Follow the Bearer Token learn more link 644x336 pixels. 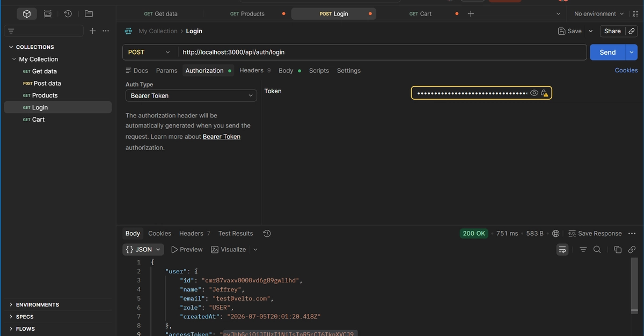pyautogui.click(x=222, y=137)
